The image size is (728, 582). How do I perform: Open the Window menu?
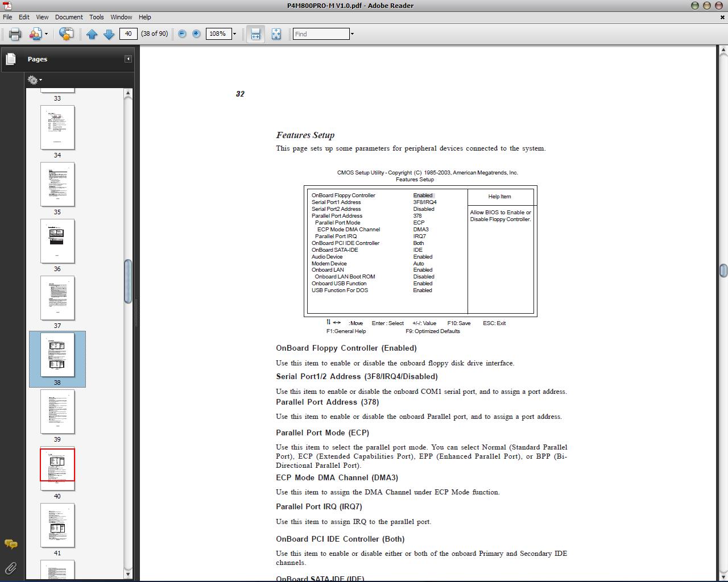121,17
